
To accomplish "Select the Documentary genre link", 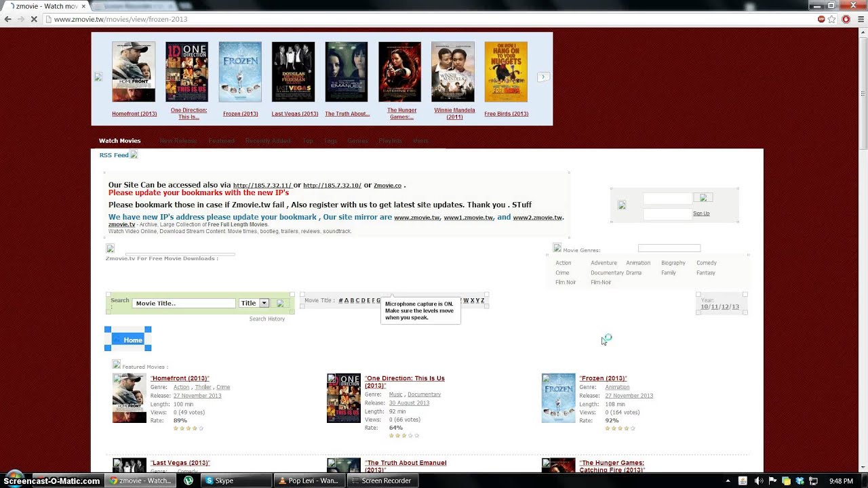I will [x=607, y=272].
